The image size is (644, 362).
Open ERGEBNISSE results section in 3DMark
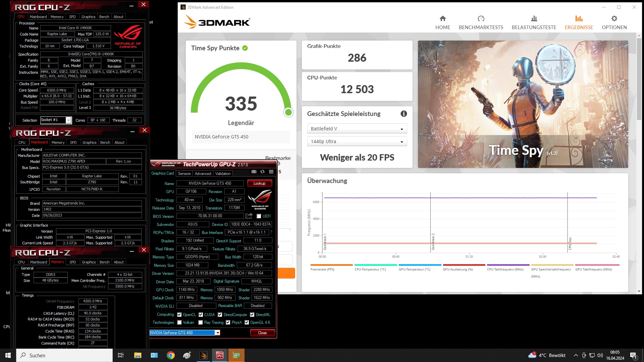[579, 22]
